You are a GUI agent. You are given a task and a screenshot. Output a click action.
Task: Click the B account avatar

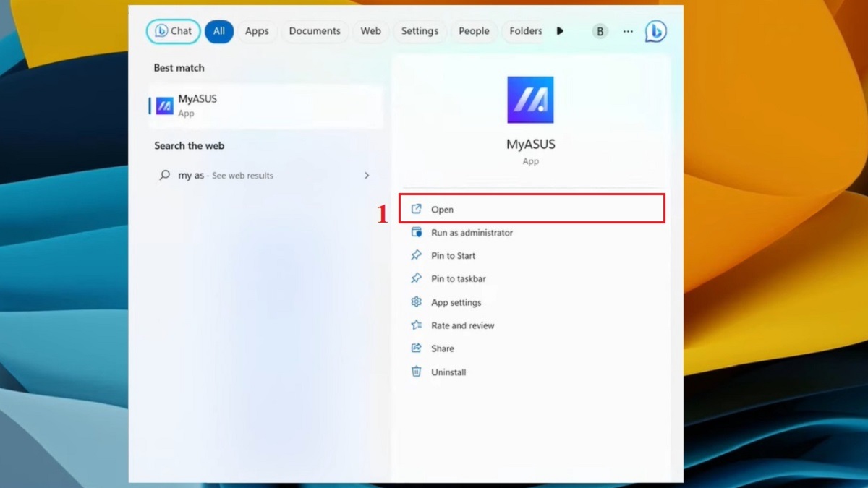[x=600, y=31]
